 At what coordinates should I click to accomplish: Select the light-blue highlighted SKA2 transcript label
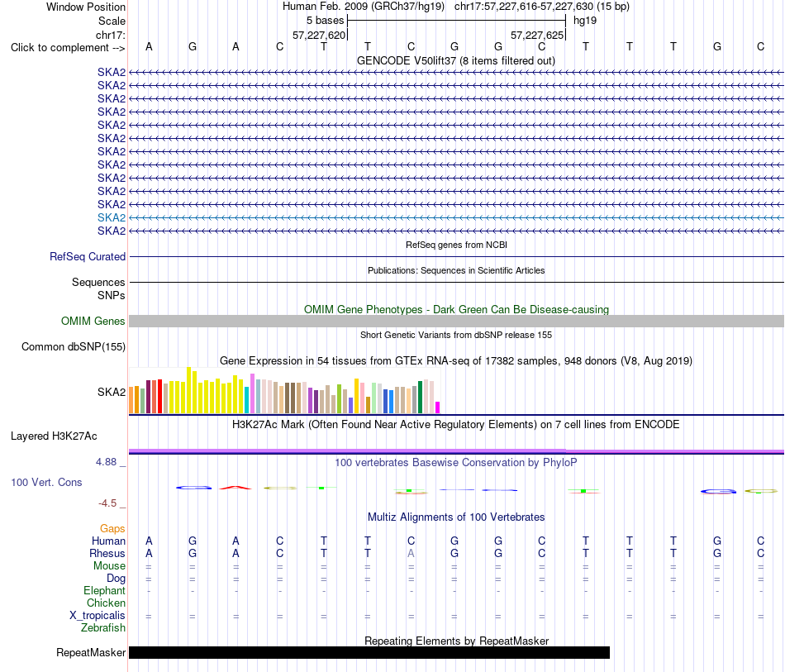click(112, 218)
